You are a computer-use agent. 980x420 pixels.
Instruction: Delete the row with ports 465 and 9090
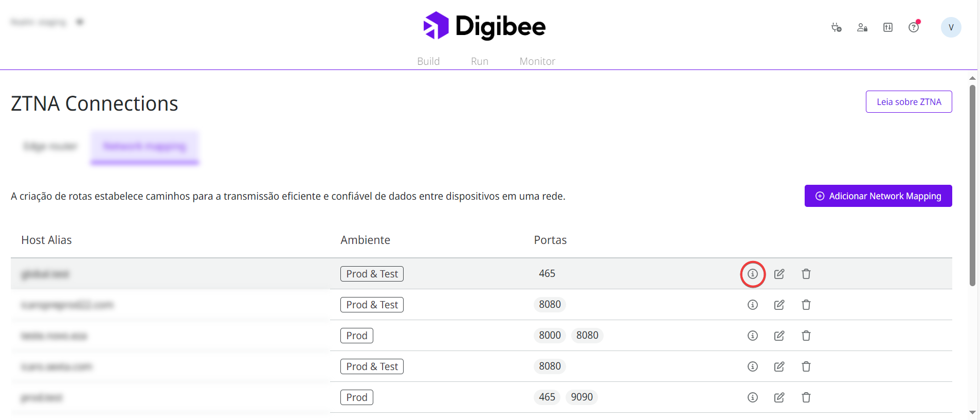tap(806, 397)
